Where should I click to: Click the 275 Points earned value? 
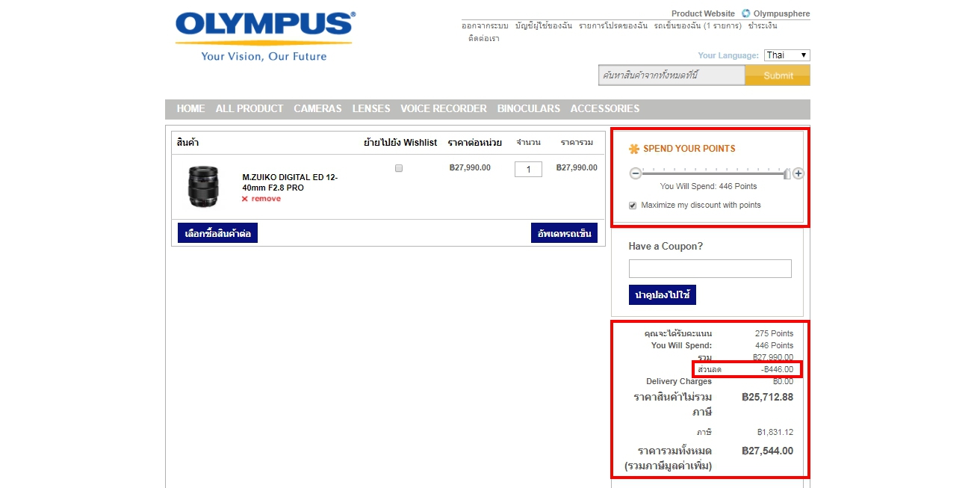[775, 333]
